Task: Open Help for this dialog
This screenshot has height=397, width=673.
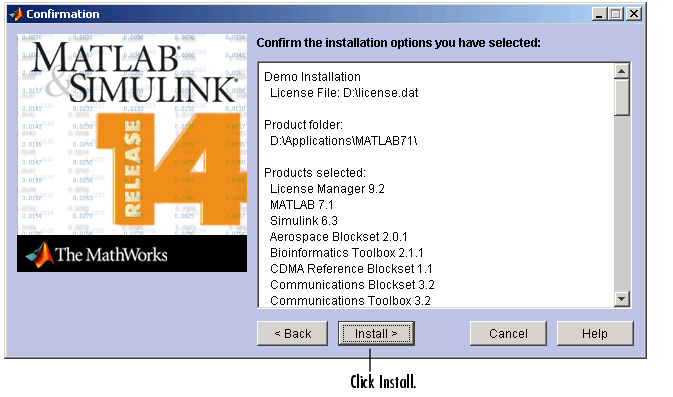Action: [595, 333]
